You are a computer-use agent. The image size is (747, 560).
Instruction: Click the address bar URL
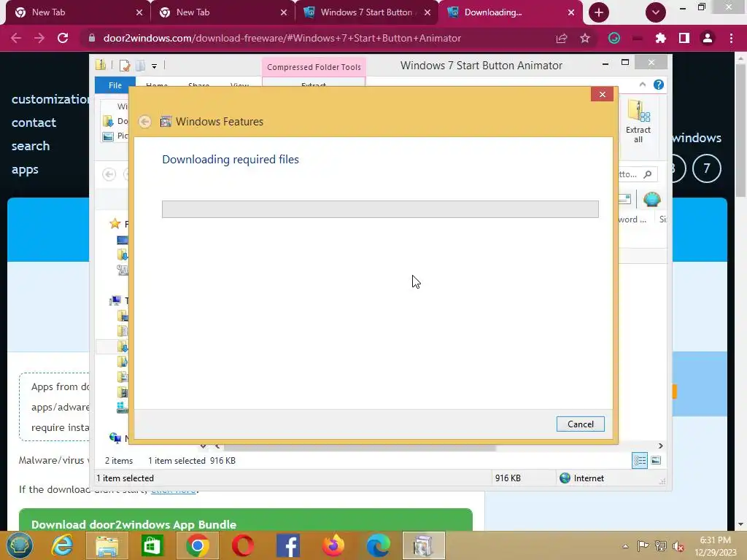pos(282,38)
